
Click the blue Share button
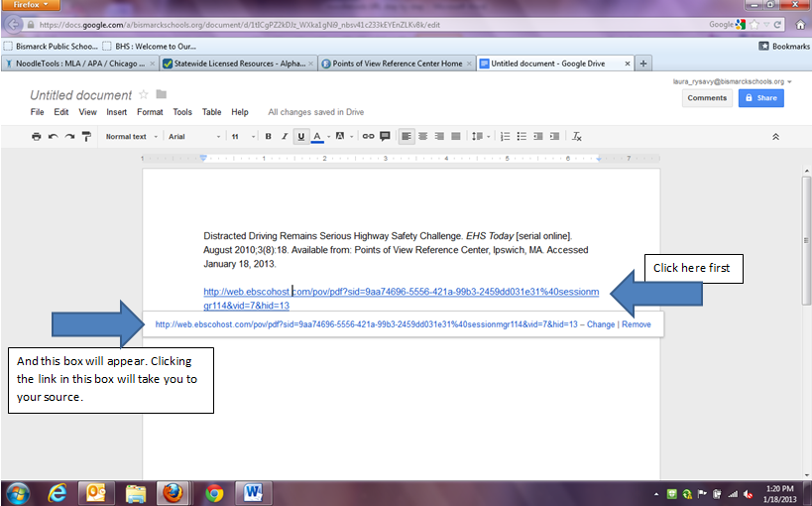pyautogui.click(x=761, y=98)
